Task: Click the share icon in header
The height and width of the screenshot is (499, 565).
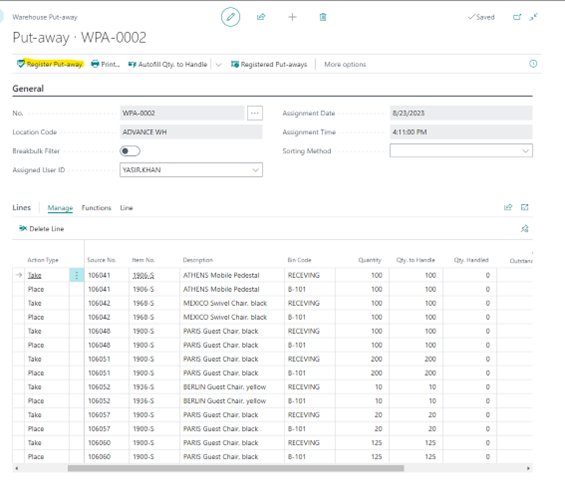Action: [x=261, y=17]
